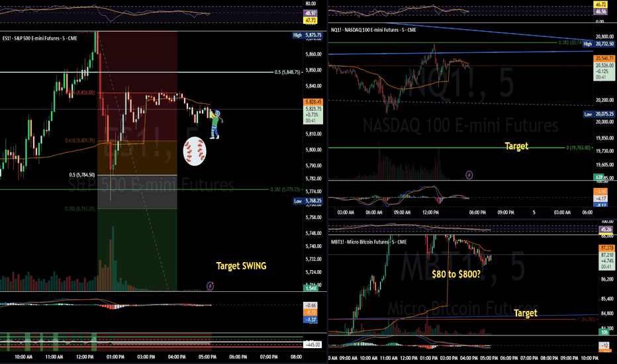This screenshot has width=617, height=364.
Task: Click 12:00 PM on NQ1! time axis
Action: (x=430, y=212)
